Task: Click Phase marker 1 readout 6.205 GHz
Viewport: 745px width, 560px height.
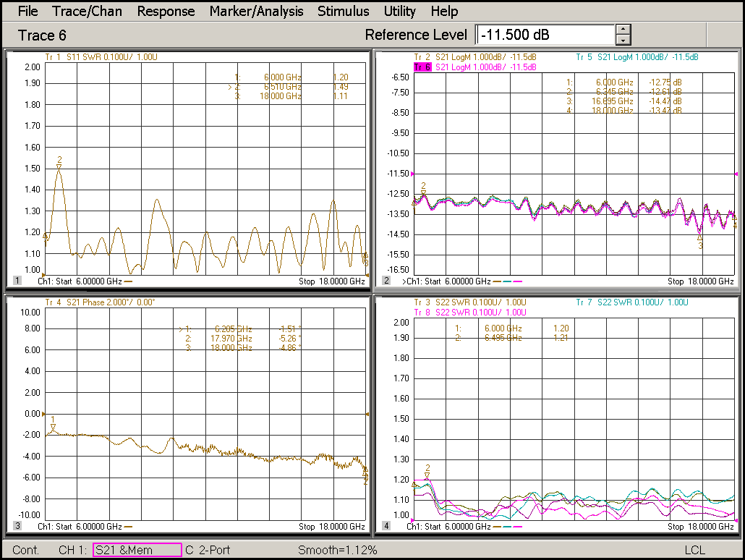Action: point(234,329)
